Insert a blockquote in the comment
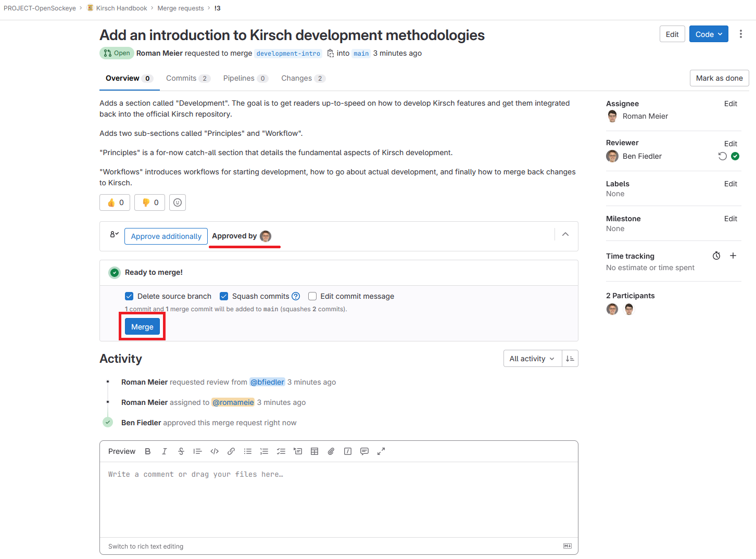This screenshot has width=756, height=559. [197, 451]
